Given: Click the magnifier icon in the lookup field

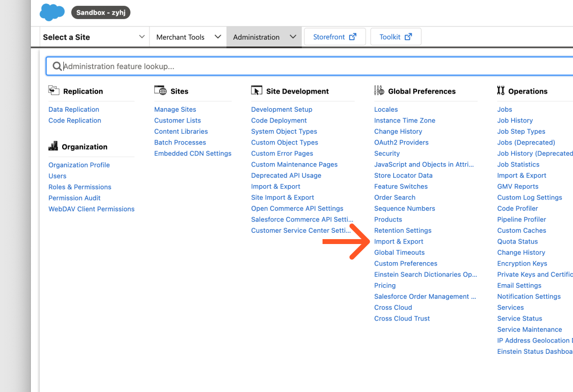Looking at the screenshot, I should click(57, 66).
